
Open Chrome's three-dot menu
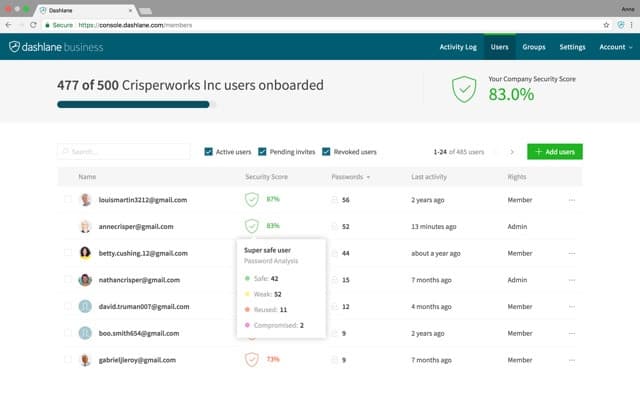(631, 25)
